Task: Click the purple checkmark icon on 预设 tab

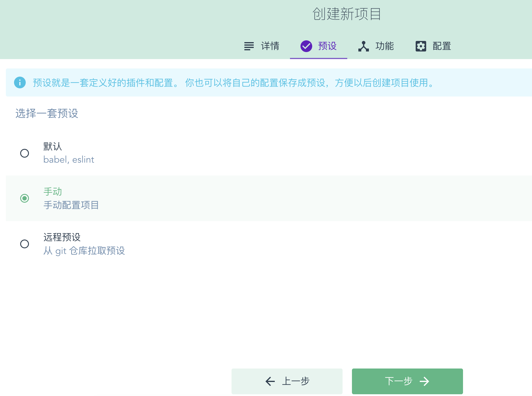Action: coord(306,46)
